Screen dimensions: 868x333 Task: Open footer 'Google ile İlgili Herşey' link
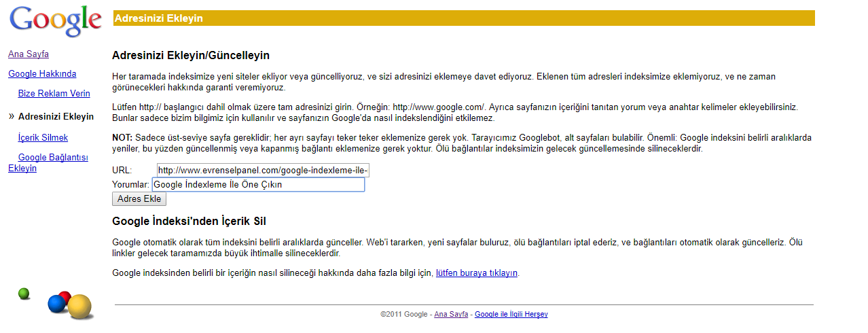pos(511,314)
